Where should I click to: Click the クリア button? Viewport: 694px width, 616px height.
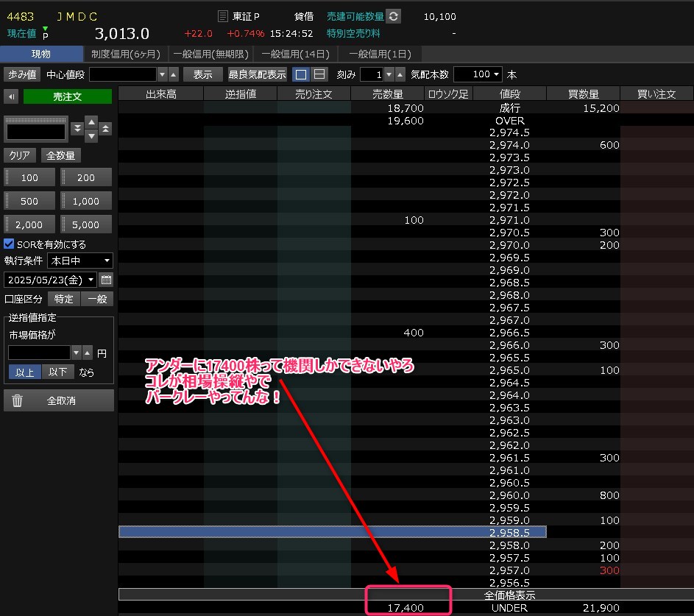point(20,155)
